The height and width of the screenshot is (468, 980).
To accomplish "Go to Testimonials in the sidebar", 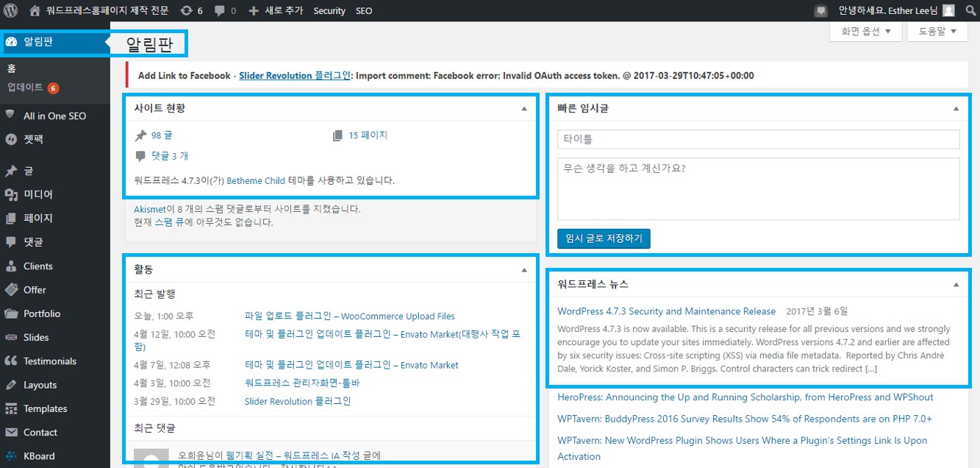I will click(49, 361).
